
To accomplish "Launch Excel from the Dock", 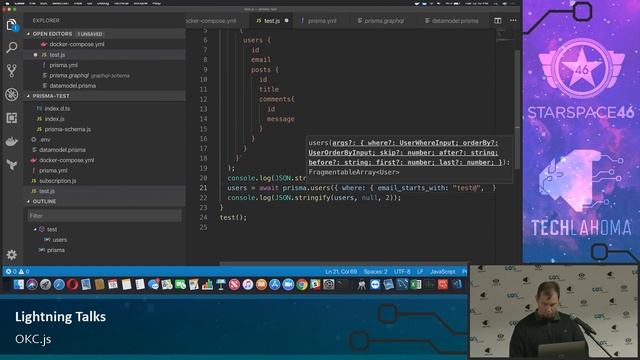I will 416,284.
